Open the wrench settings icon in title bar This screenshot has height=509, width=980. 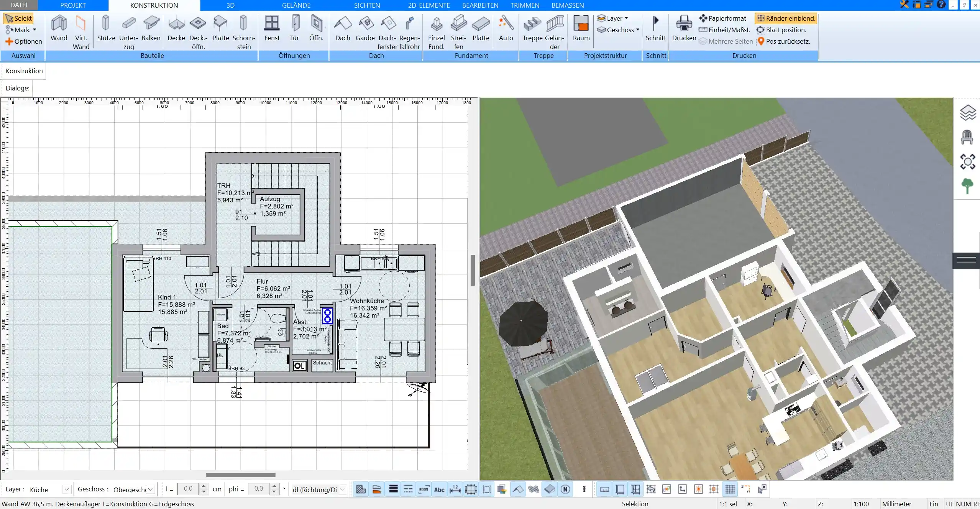point(904,5)
